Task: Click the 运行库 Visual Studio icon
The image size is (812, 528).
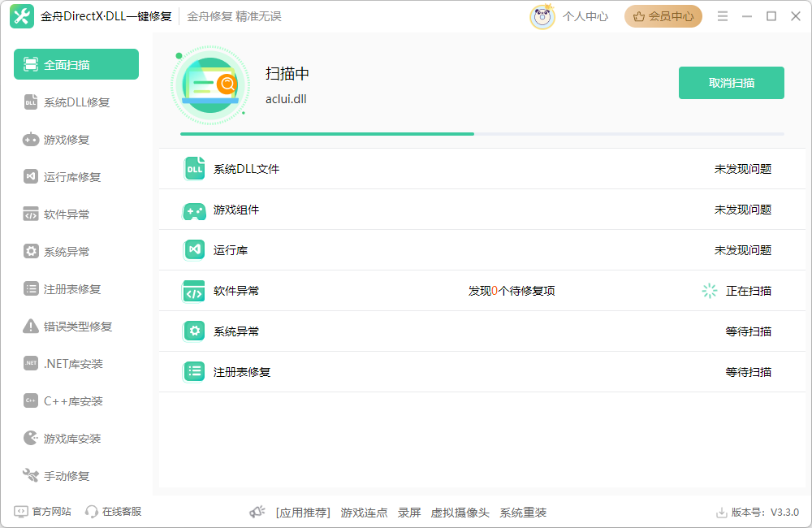Action: click(x=194, y=250)
